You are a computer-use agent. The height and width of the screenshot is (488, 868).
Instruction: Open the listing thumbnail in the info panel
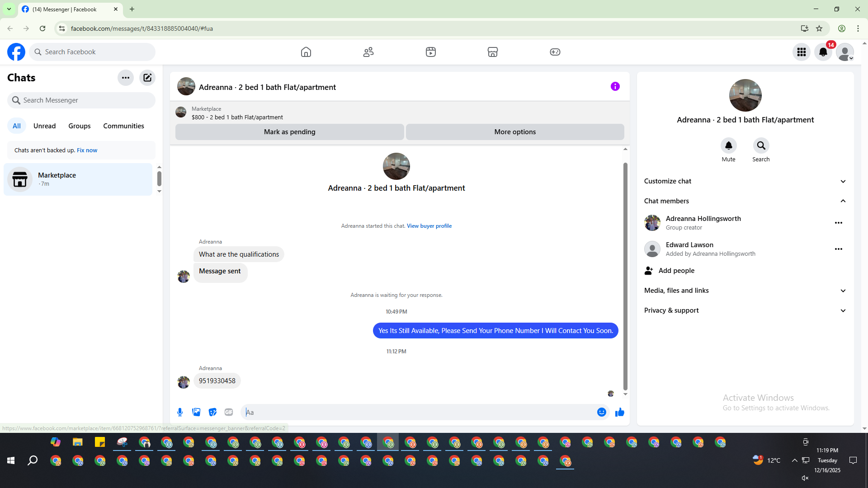[x=745, y=95]
